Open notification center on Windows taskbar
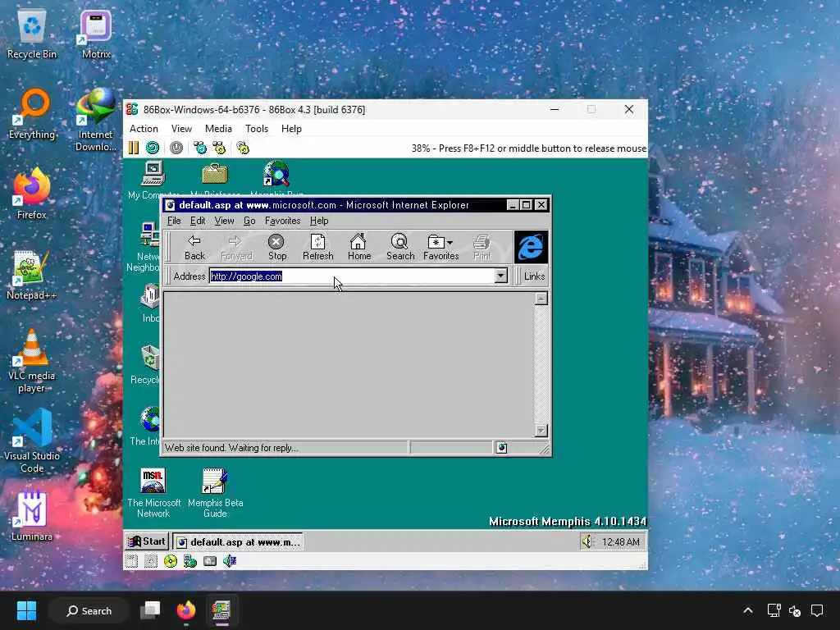Screen dimensions: 840x630 pyautogui.click(x=817, y=610)
